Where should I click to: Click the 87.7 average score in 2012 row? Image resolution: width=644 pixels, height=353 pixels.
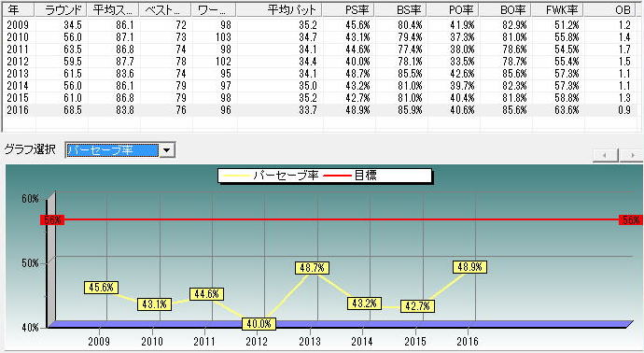point(125,62)
